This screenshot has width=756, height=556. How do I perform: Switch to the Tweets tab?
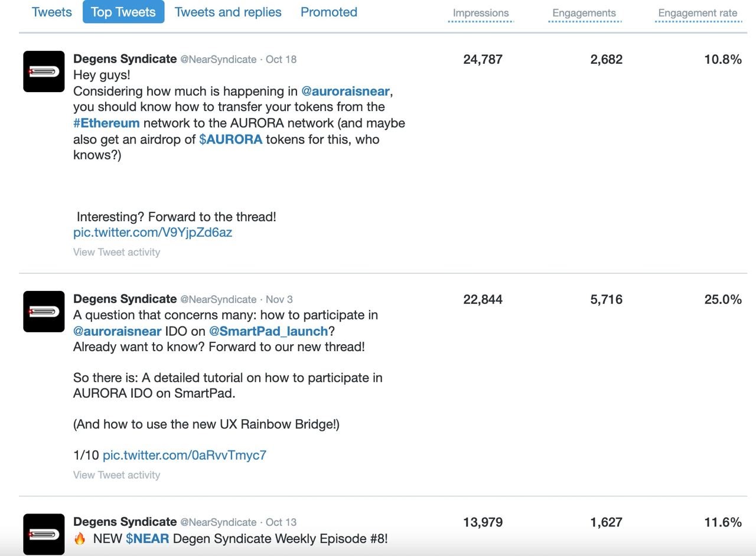coord(52,12)
